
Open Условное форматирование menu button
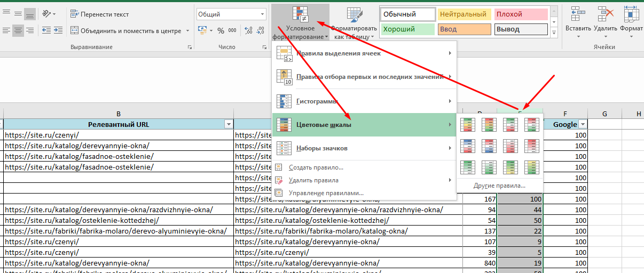pyautogui.click(x=300, y=22)
